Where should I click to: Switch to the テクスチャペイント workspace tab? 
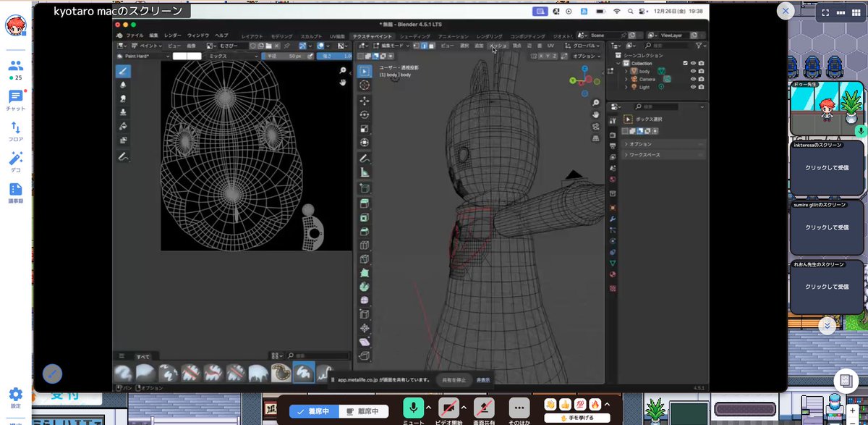click(372, 35)
